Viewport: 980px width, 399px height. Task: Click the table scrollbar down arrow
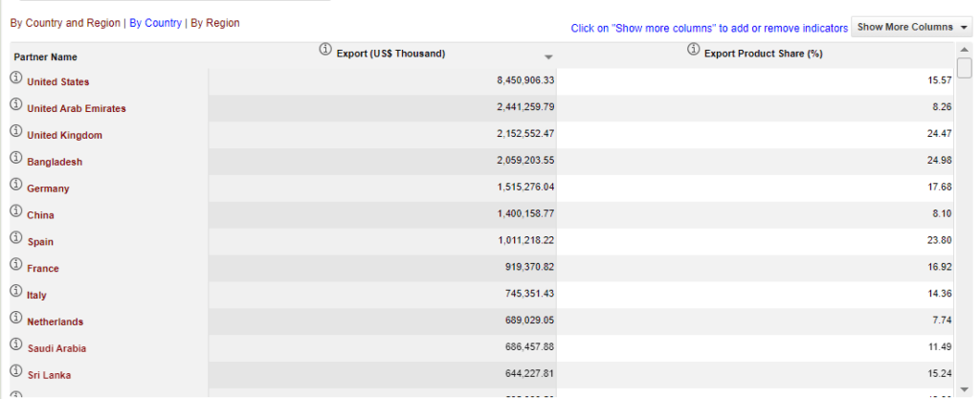965,390
